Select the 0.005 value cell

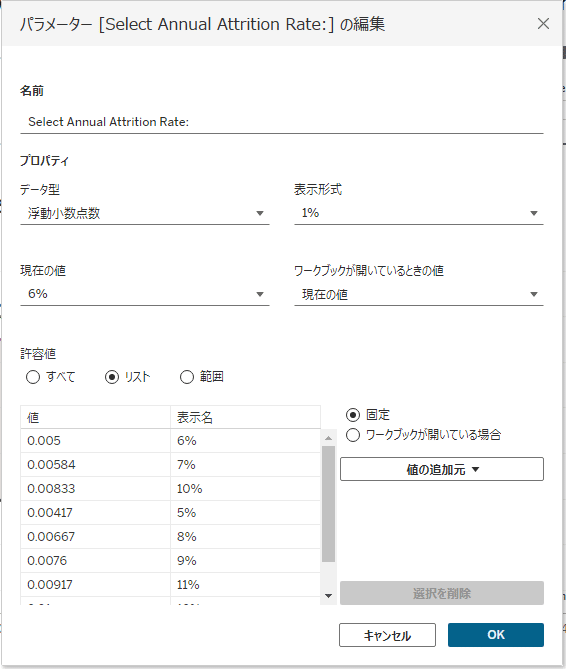[x=96, y=441]
